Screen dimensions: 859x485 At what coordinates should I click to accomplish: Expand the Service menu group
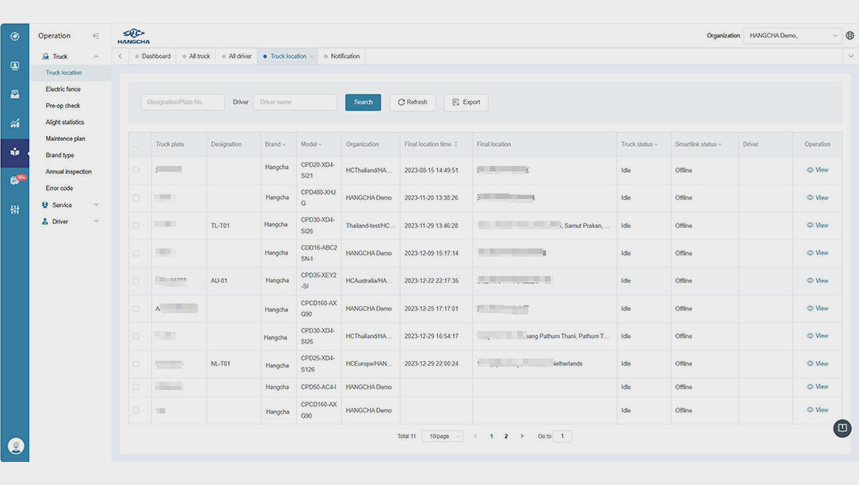(x=96, y=205)
